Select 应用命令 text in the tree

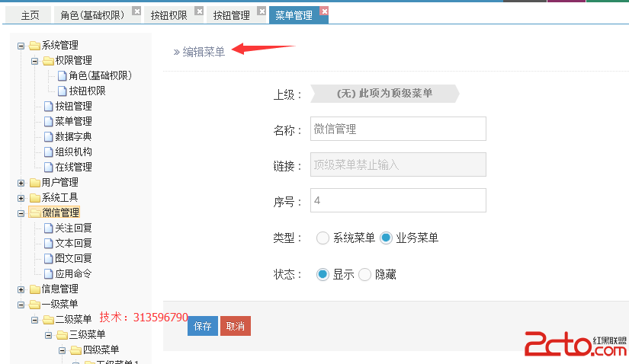coord(73,274)
